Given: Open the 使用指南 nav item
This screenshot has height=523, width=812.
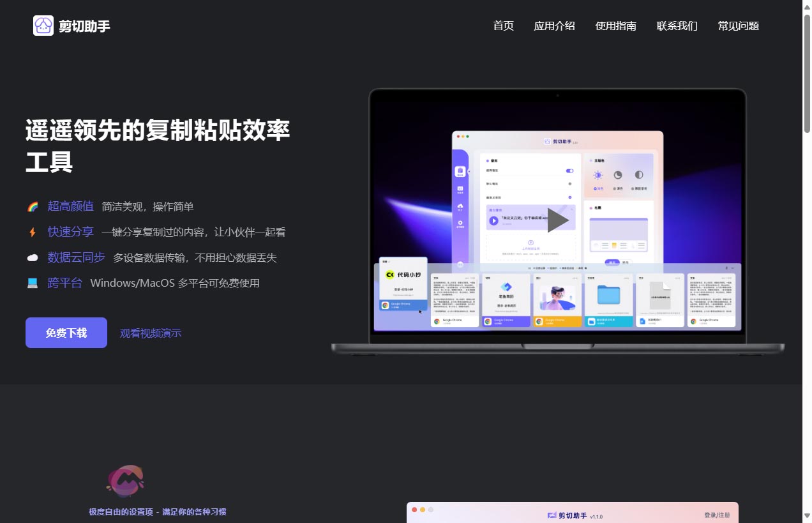Looking at the screenshot, I should 615,26.
